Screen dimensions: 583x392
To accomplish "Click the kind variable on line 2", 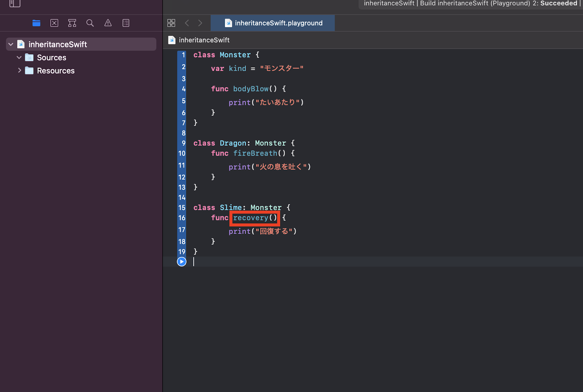I will pos(238,68).
